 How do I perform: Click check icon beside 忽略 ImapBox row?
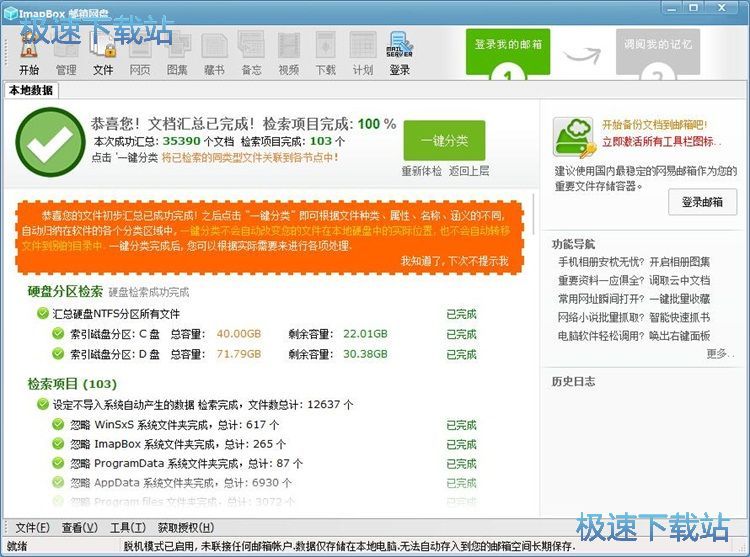tap(58, 444)
